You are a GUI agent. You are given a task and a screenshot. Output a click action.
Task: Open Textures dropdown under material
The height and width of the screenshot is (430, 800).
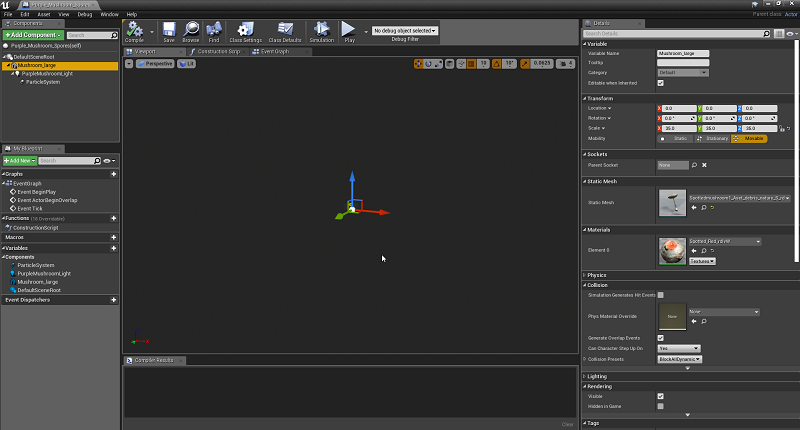(702, 261)
